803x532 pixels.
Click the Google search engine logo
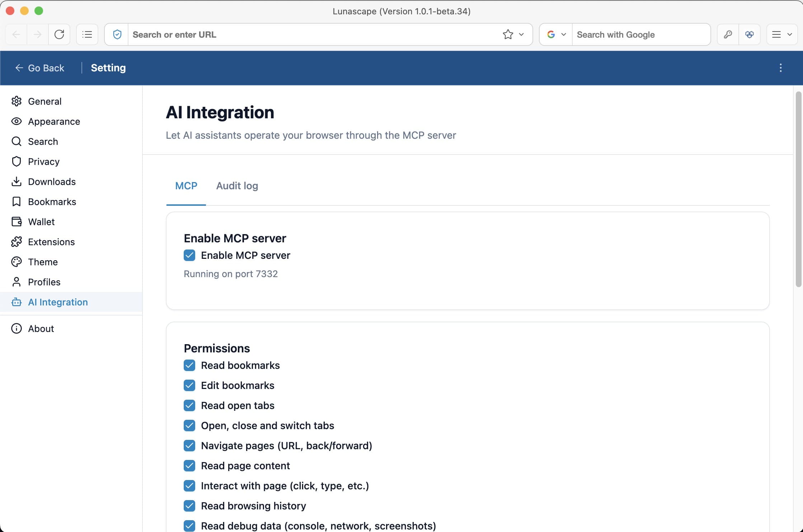coord(551,34)
